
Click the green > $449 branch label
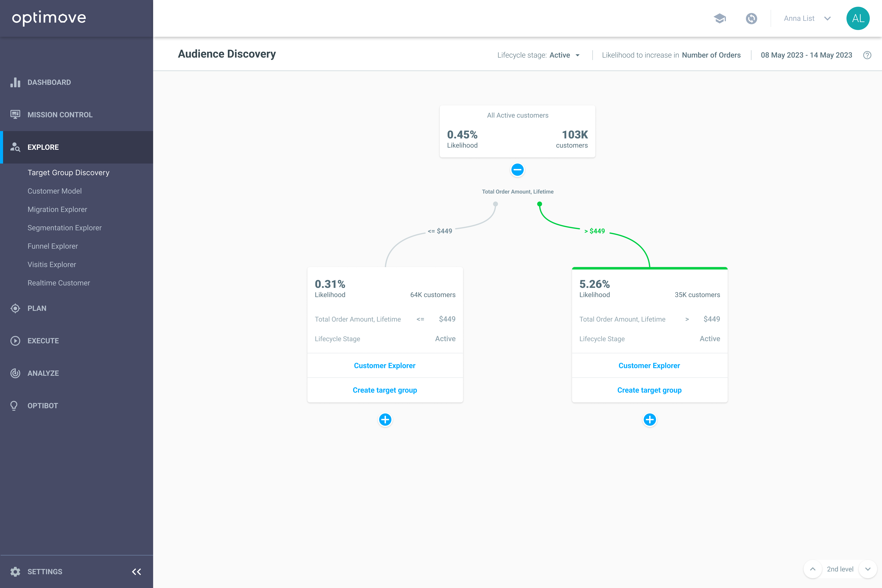coord(594,231)
